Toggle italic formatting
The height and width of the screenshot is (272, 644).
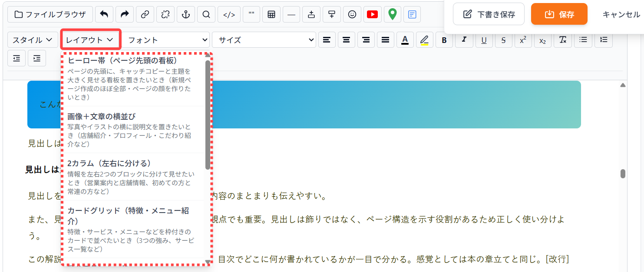[x=464, y=40]
